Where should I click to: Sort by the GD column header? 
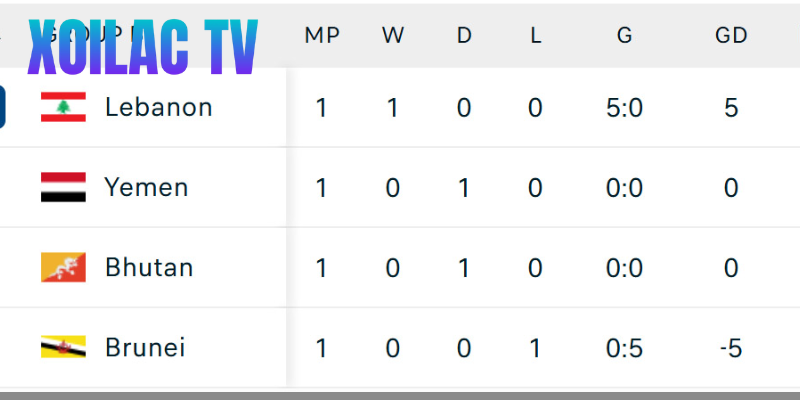(x=731, y=35)
